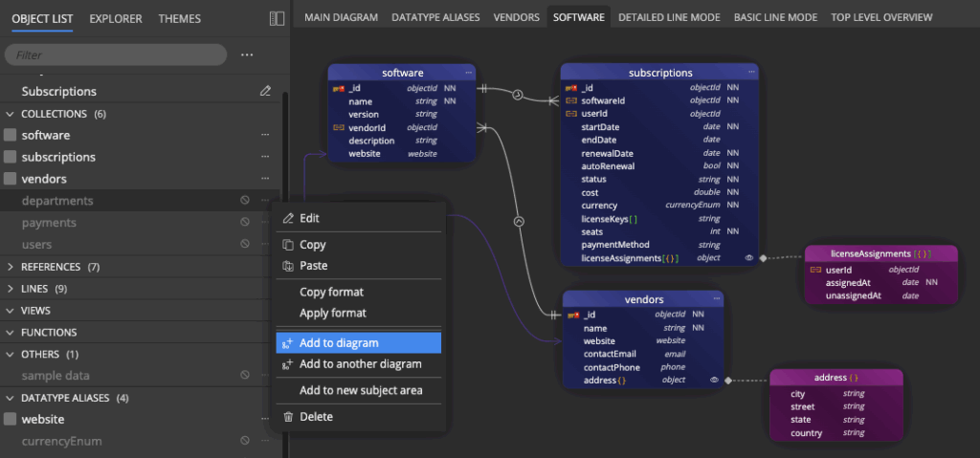Click the hidden icon beside currencyEnum
This screenshot has height=458, width=980.
point(245,441)
